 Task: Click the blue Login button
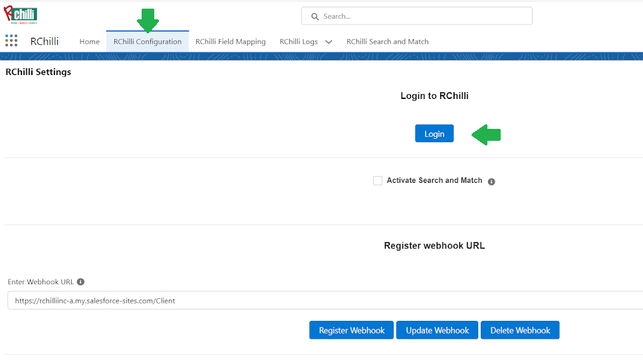[x=434, y=134]
